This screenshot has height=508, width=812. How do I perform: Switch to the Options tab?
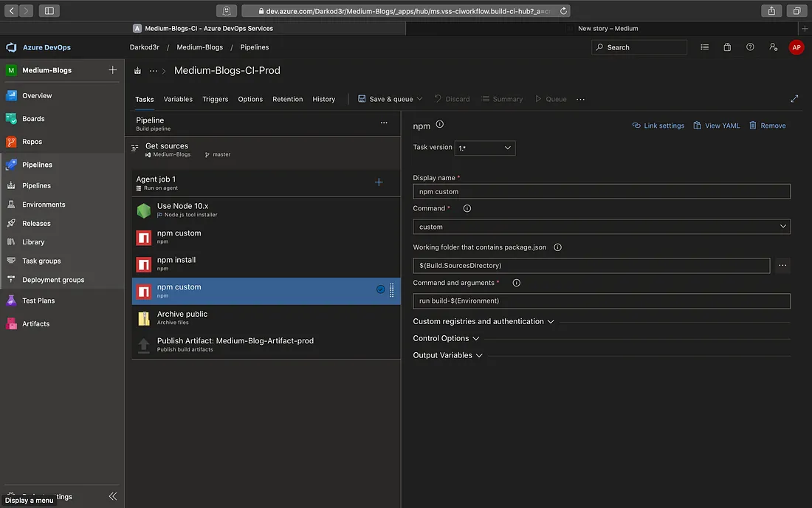pyautogui.click(x=250, y=99)
